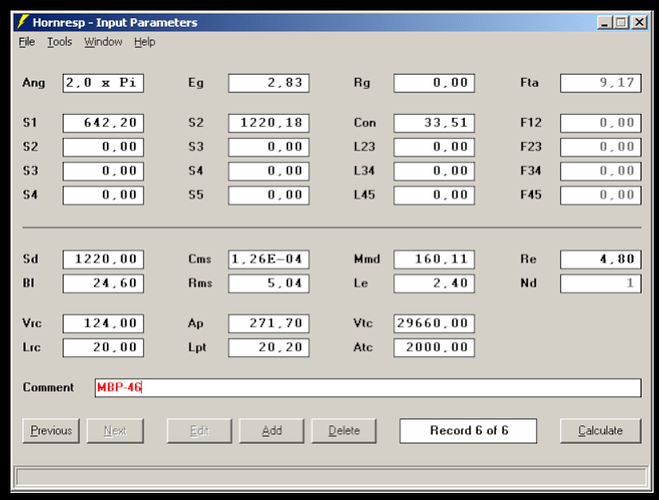Open the Help menu
The width and height of the screenshot is (659, 500).
145,42
